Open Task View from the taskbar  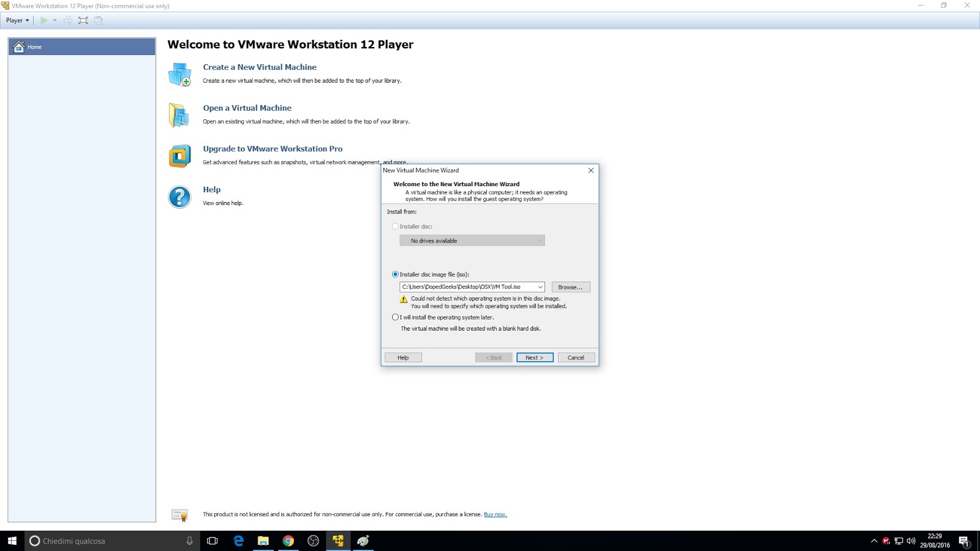coord(213,541)
